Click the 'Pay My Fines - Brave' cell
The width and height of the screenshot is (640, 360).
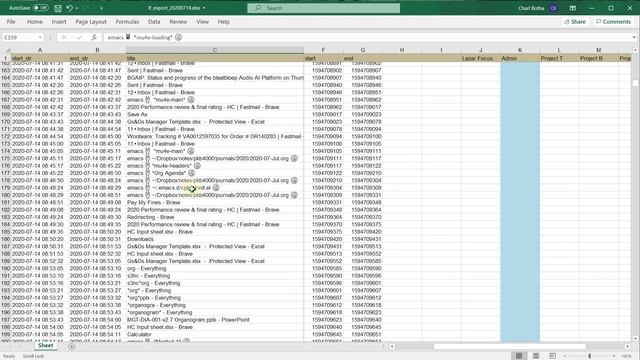coord(215,202)
